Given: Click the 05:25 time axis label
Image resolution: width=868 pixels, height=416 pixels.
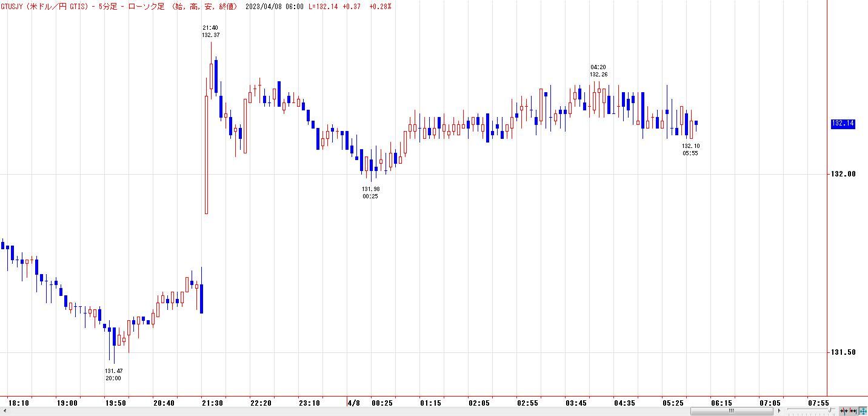Looking at the screenshot, I should [673, 403].
